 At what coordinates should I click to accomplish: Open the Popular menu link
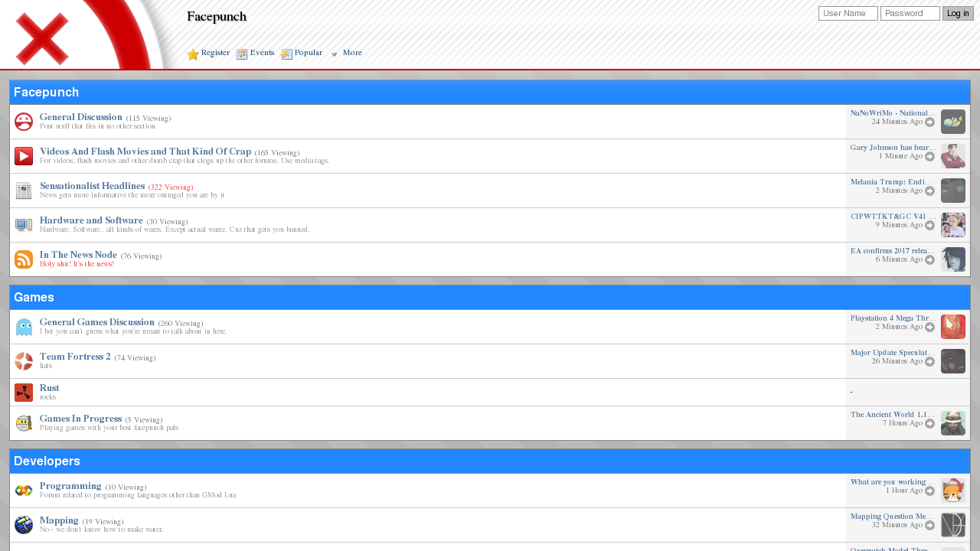309,53
